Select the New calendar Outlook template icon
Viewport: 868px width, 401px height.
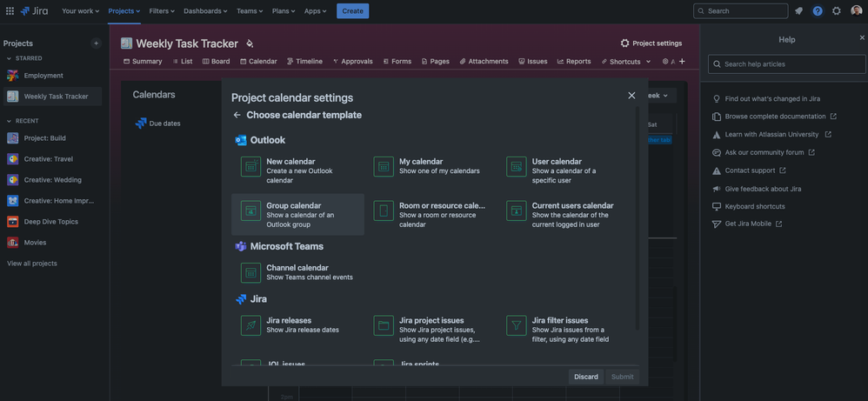tap(250, 167)
